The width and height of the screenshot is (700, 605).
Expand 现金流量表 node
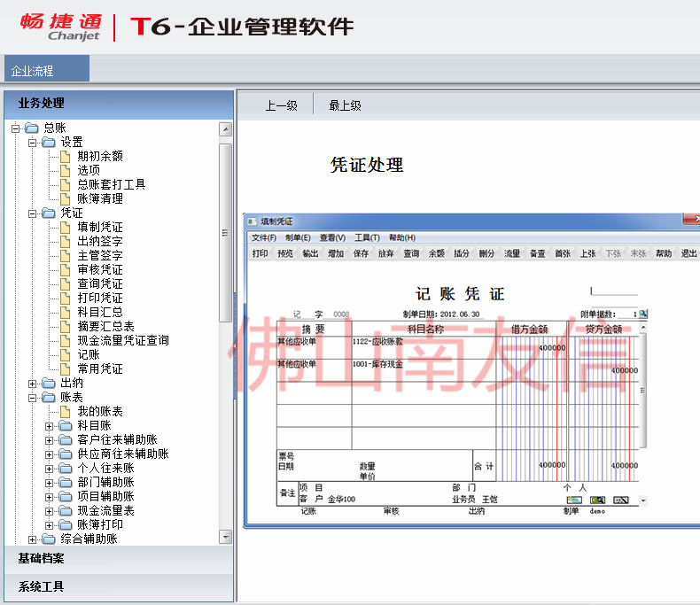click(x=49, y=511)
